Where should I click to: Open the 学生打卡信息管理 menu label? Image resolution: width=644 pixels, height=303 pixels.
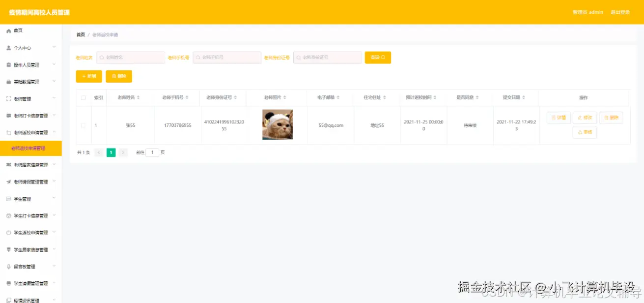point(31,216)
